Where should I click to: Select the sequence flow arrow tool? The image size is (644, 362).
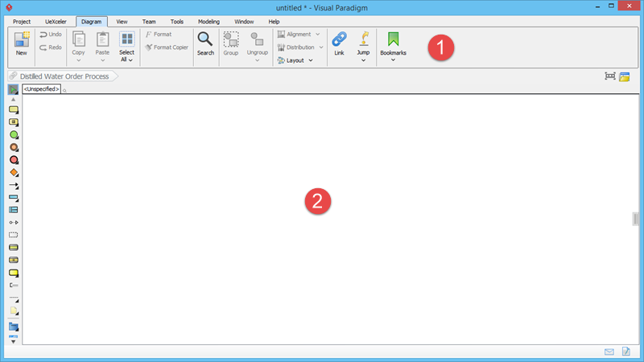click(14, 185)
